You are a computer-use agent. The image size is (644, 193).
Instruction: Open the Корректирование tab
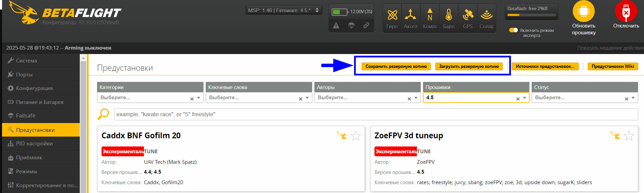(x=41, y=185)
